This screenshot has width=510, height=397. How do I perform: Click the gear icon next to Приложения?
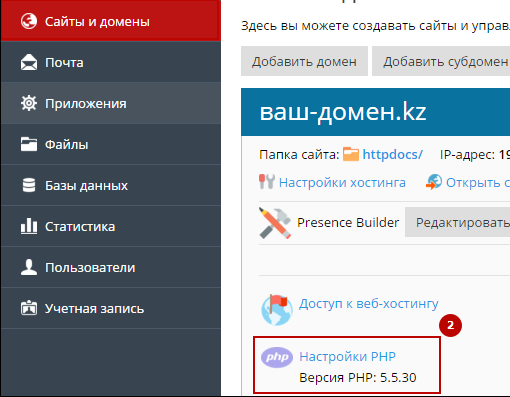[x=29, y=103]
